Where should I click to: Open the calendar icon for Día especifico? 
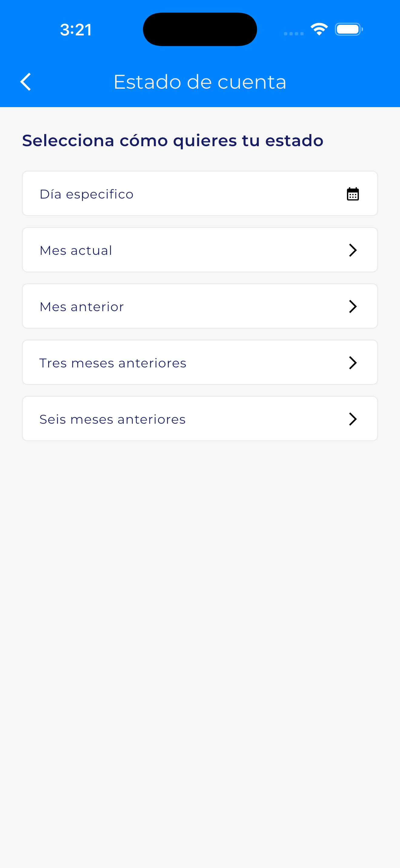click(353, 194)
